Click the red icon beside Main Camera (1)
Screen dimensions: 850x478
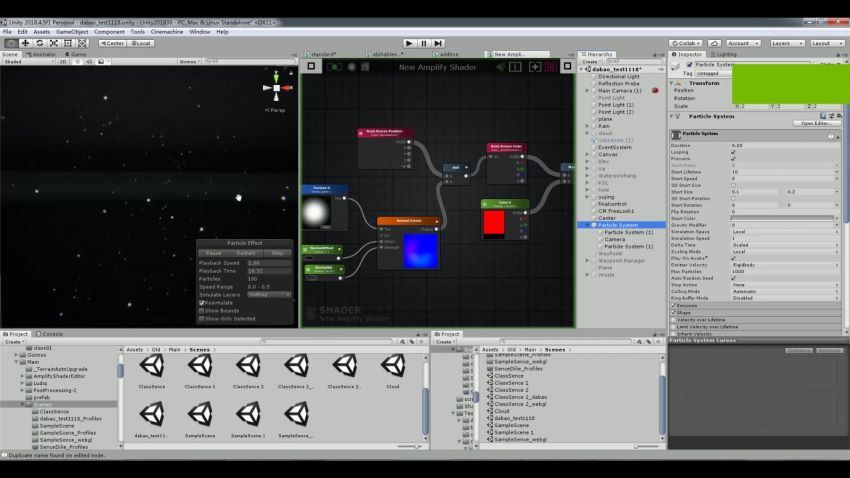coord(655,91)
